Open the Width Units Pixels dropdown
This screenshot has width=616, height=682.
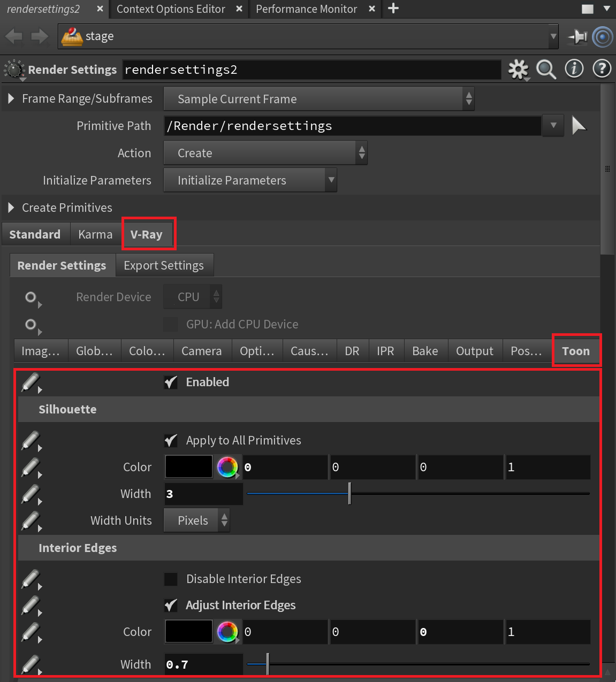[196, 520]
